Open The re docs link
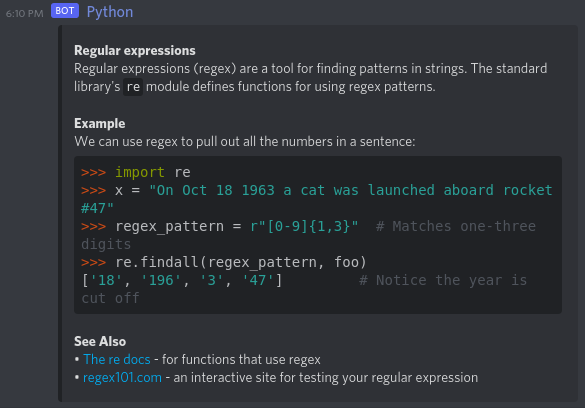The width and height of the screenshot is (585, 408). coord(116,360)
